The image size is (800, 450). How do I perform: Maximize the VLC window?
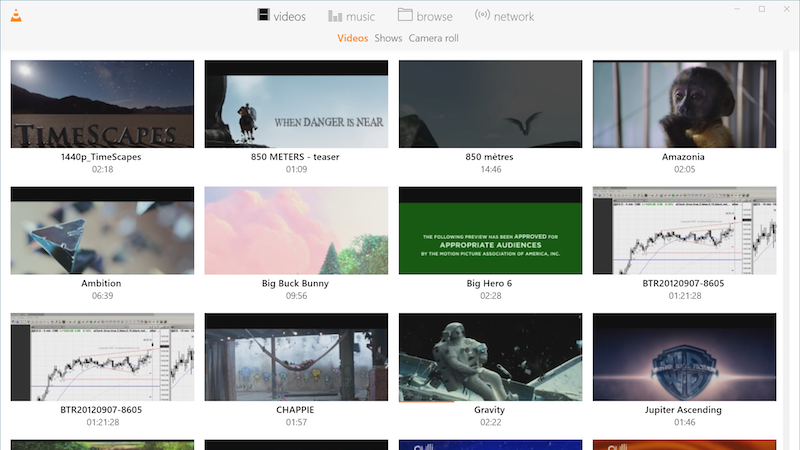762,9
